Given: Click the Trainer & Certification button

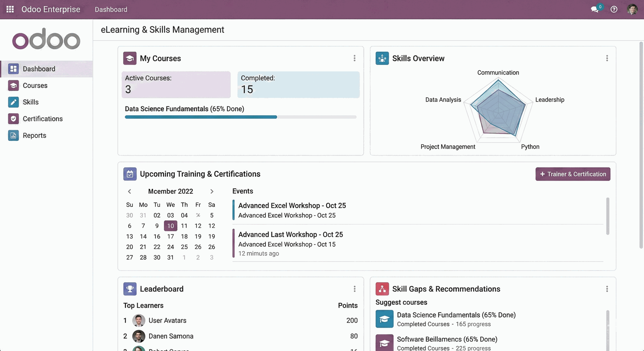Looking at the screenshot, I should click(573, 174).
